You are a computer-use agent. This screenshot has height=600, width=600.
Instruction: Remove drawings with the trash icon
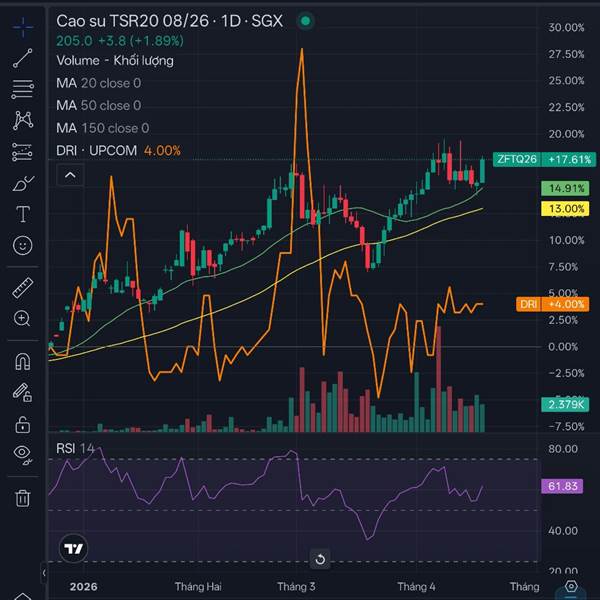[x=23, y=498]
